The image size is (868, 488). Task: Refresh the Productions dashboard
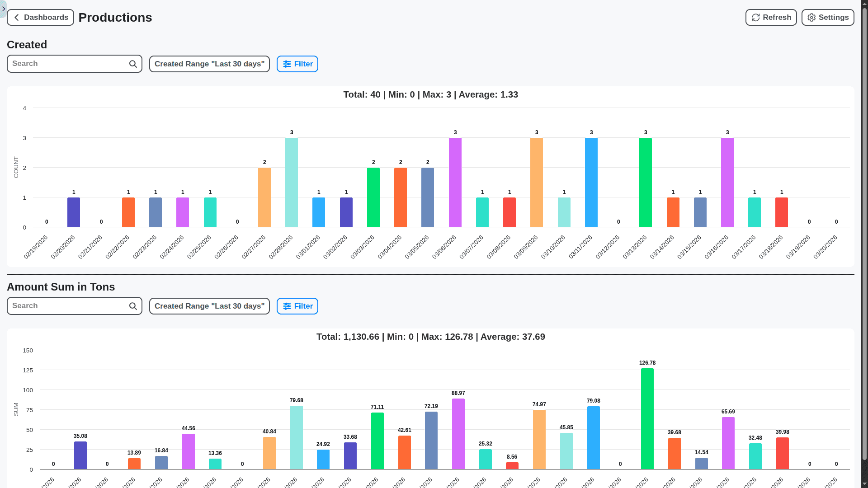[771, 17]
